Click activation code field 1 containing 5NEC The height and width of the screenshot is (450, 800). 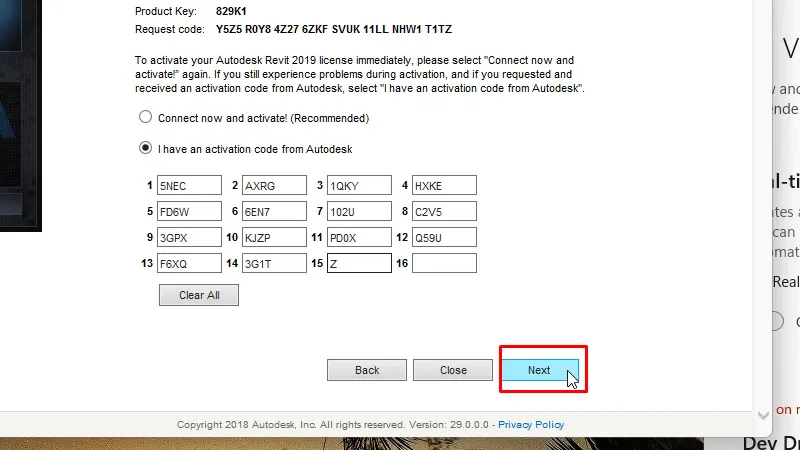pyautogui.click(x=189, y=186)
